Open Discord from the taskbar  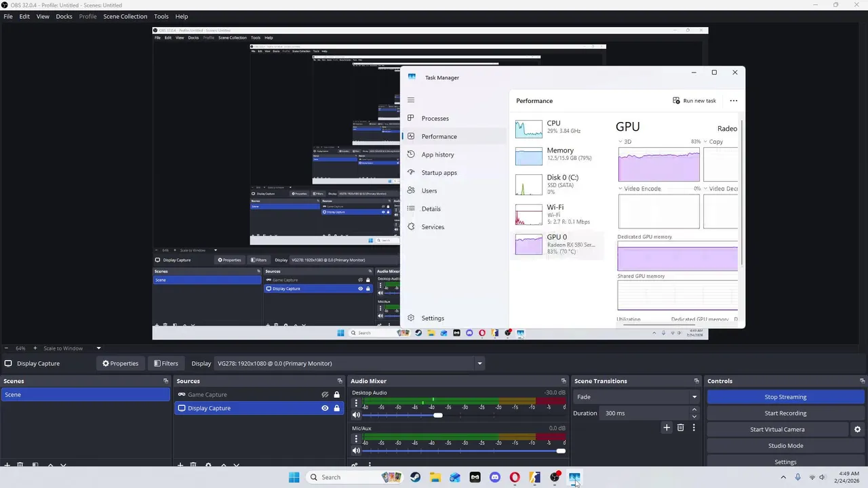494,477
